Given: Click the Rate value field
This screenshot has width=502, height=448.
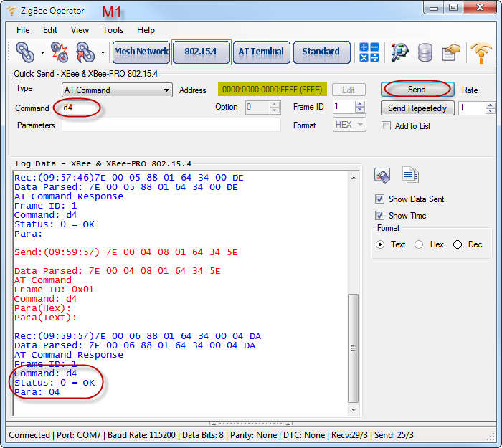Looking at the screenshot, I should 472,108.
